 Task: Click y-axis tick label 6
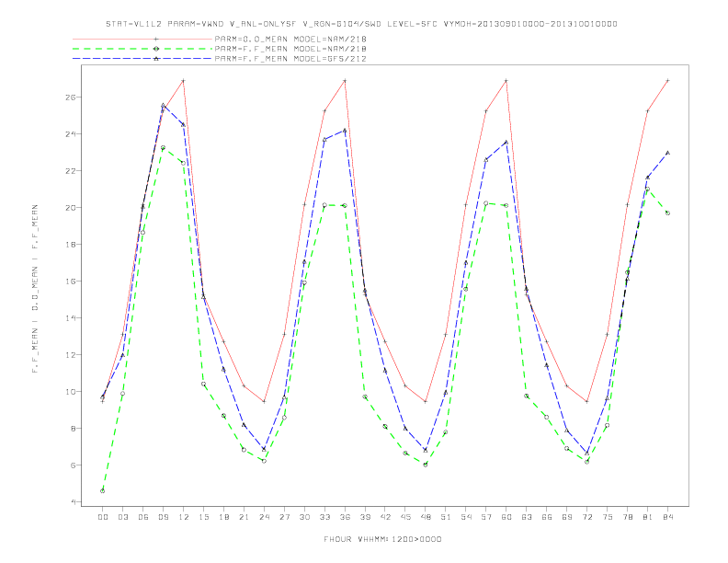[73, 465]
